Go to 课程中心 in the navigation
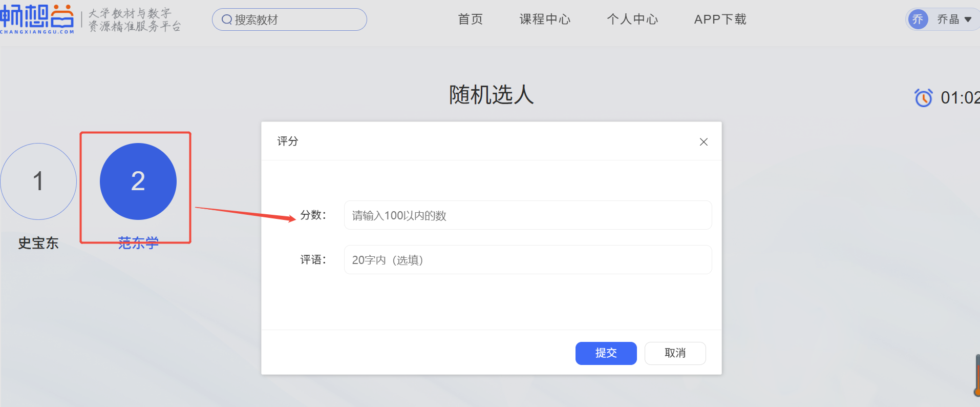The image size is (980, 407). pyautogui.click(x=545, y=19)
